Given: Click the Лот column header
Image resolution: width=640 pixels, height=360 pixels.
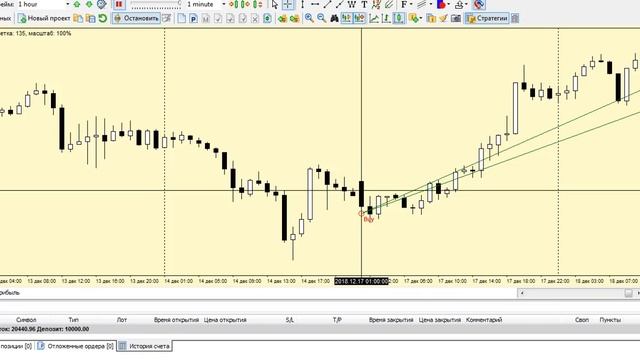Looking at the screenshot, I should (x=122, y=320).
